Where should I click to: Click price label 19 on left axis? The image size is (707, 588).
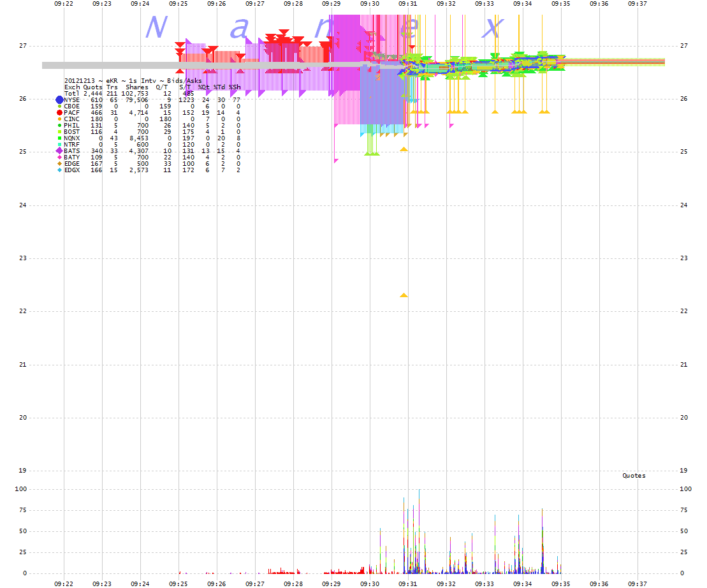(22, 470)
